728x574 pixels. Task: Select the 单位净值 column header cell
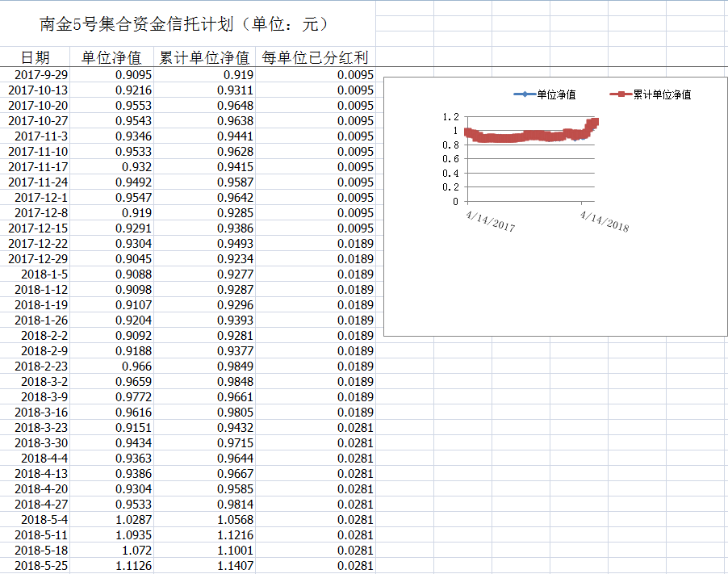[111, 57]
